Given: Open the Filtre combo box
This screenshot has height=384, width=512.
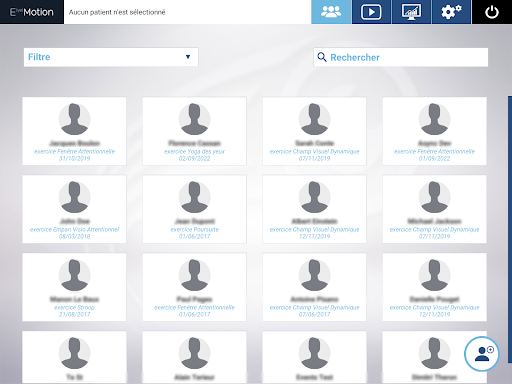Looking at the screenshot, I should (111, 57).
